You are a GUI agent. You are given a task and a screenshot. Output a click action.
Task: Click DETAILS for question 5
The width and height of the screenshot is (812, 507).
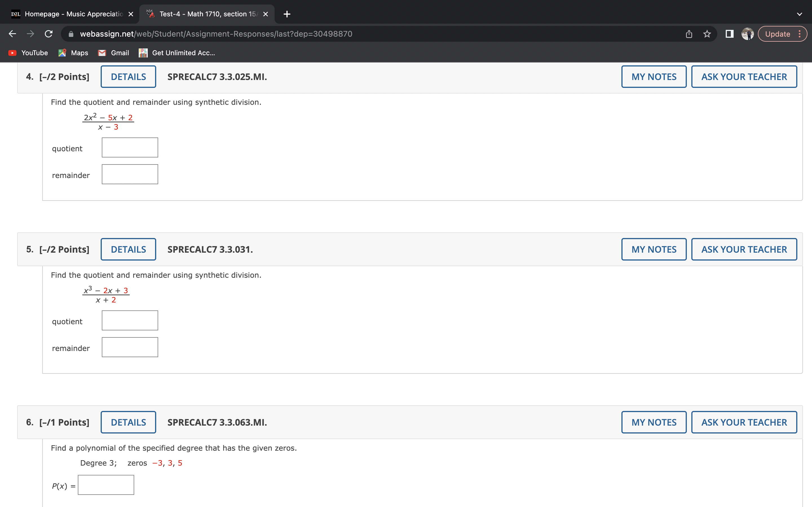tap(128, 249)
